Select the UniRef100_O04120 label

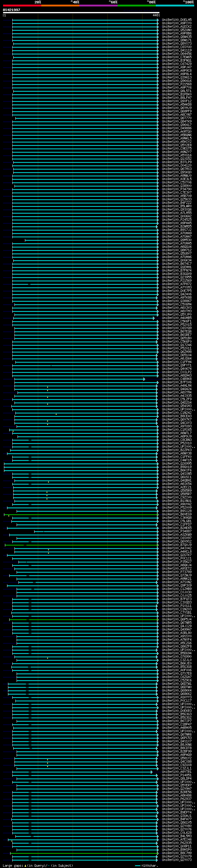pos(177,165)
